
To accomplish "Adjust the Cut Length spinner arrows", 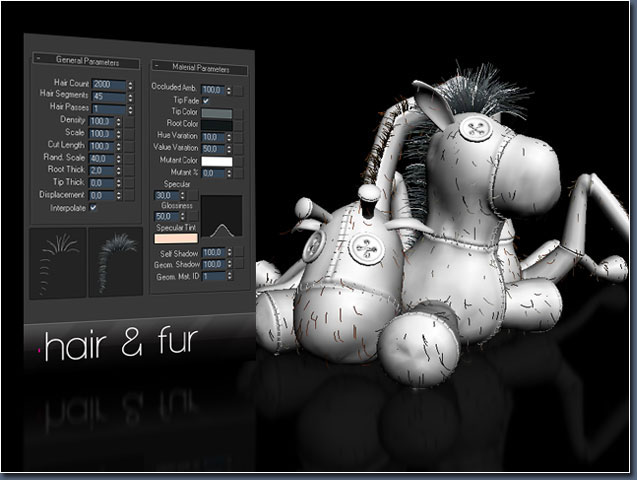I will click(x=119, y=146).
